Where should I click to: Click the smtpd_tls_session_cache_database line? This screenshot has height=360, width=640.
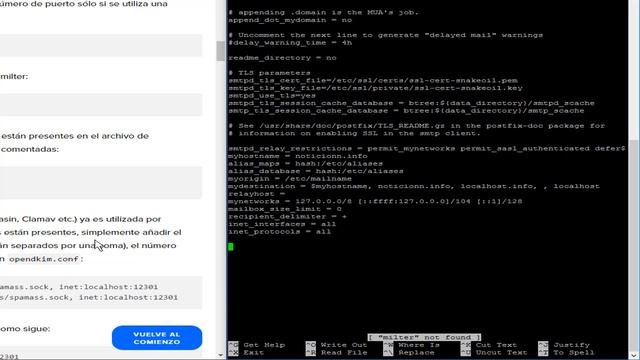[x=411, y=103]
